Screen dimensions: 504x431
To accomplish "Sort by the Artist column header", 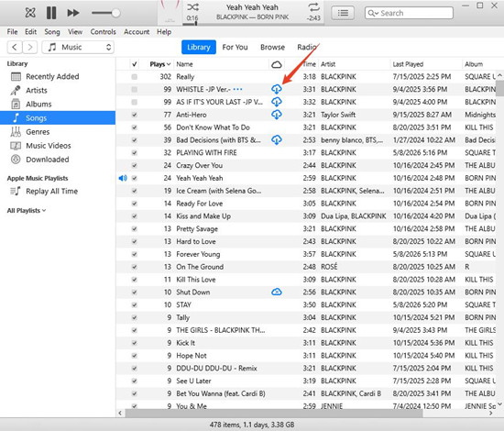I will [x=354, y=64].
